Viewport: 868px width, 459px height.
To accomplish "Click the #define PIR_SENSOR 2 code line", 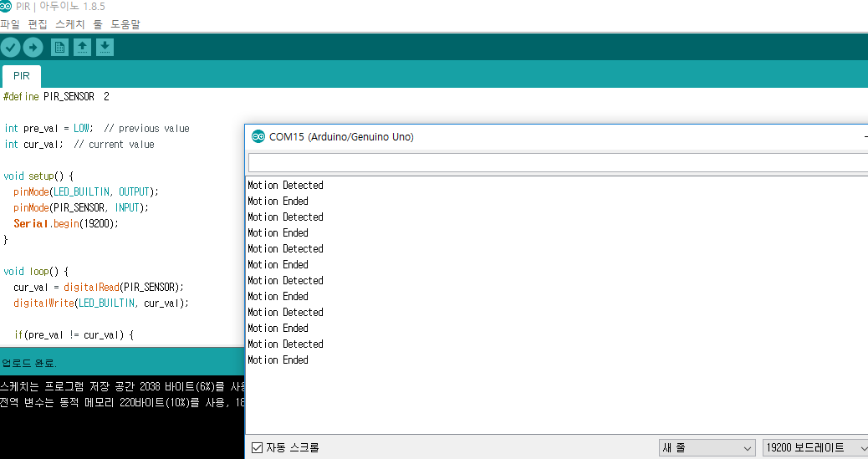I will (57, 96).
